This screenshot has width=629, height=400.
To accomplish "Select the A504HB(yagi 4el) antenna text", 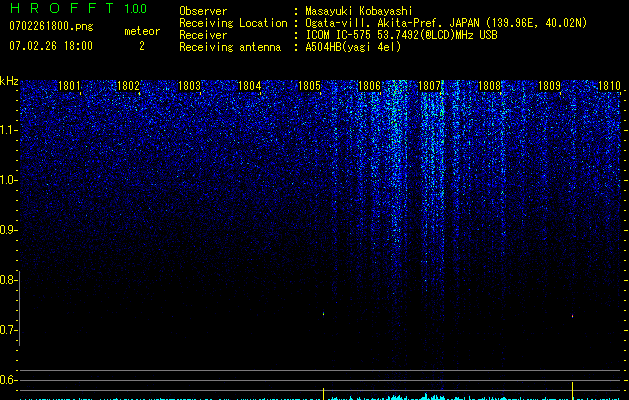I will pyautogui.click(x=353, y=47).
